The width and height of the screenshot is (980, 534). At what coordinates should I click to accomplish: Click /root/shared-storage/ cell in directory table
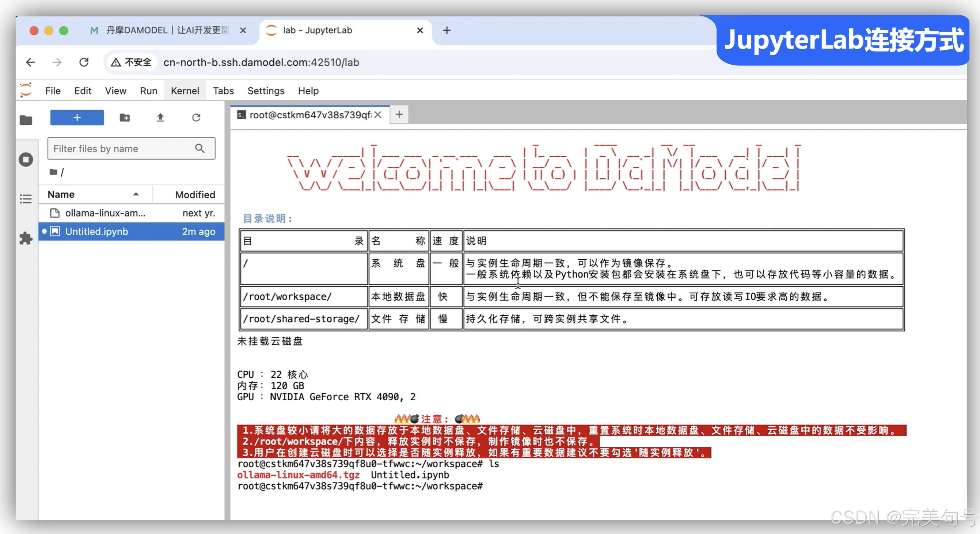pos(304,319)
